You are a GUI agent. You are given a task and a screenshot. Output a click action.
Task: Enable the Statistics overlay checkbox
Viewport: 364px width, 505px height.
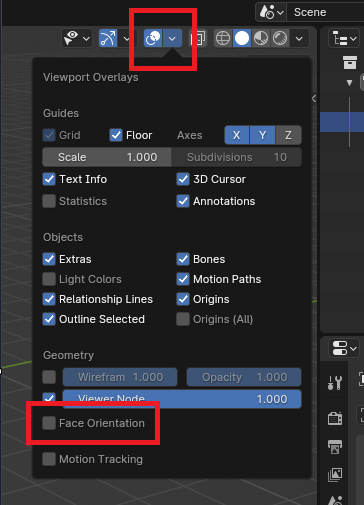tap(49, 201)
